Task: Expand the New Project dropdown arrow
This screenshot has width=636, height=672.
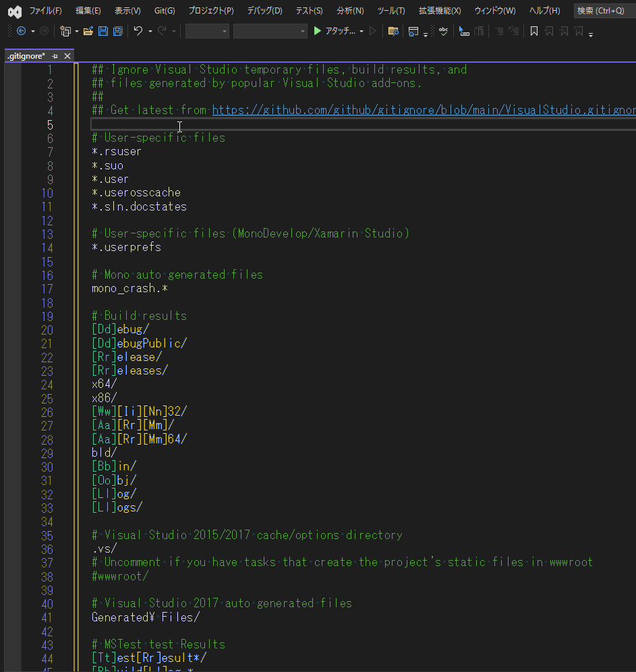Action: pyautogui.click(x=77, y=31)
